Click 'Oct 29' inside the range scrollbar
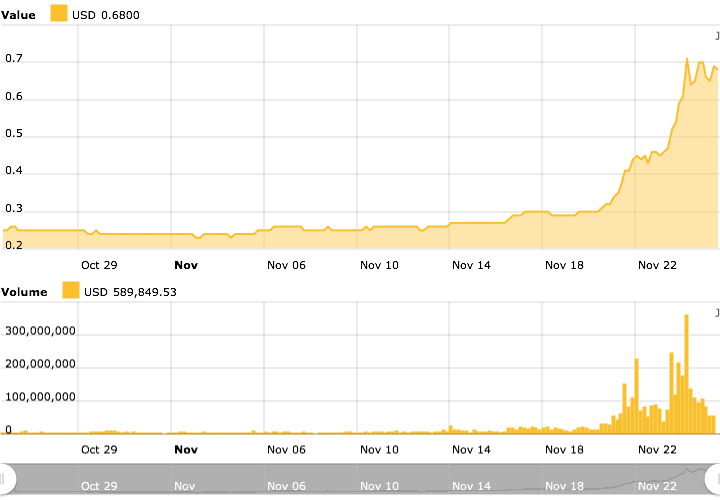The height and width of the screenshot is (500, 720). coord(99,486)
